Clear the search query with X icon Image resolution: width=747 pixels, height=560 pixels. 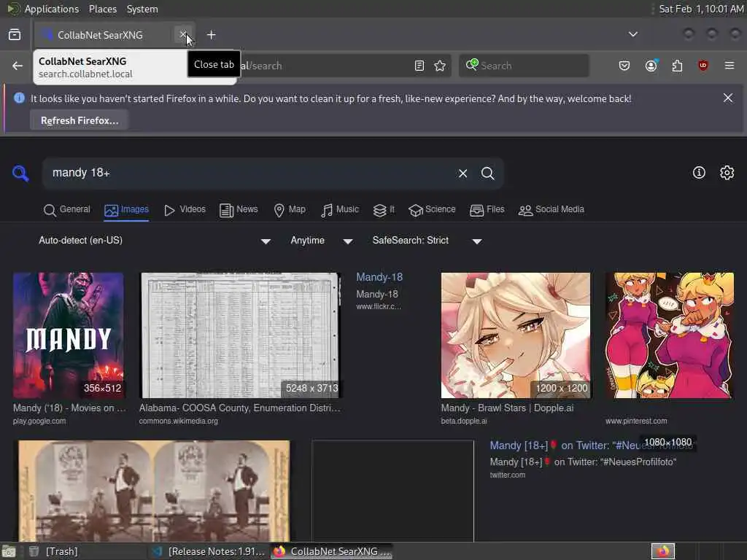coord(462,174)
